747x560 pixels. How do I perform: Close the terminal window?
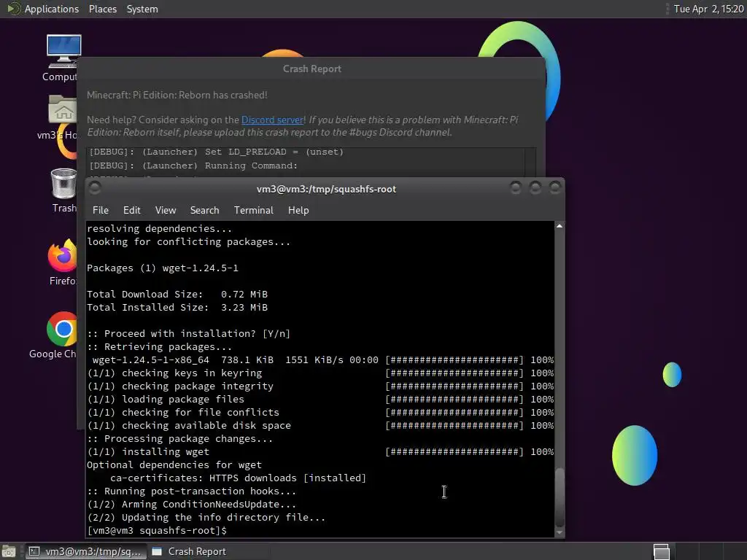click(x=554, y=187)
